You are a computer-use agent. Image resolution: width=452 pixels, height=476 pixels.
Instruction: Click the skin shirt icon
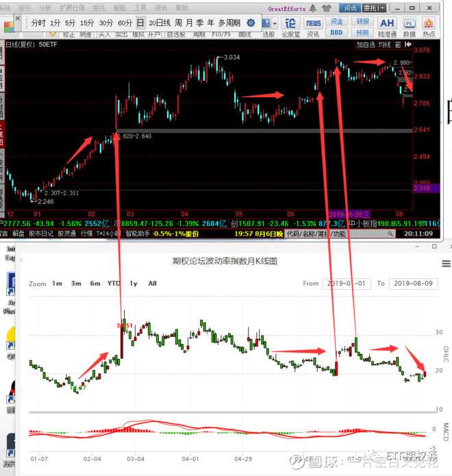[x=326, y=8]
